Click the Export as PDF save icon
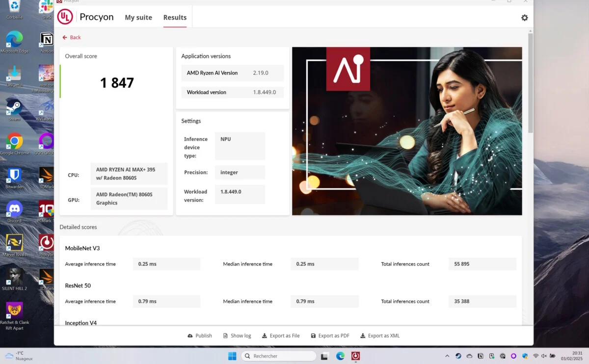 (313, 336)
